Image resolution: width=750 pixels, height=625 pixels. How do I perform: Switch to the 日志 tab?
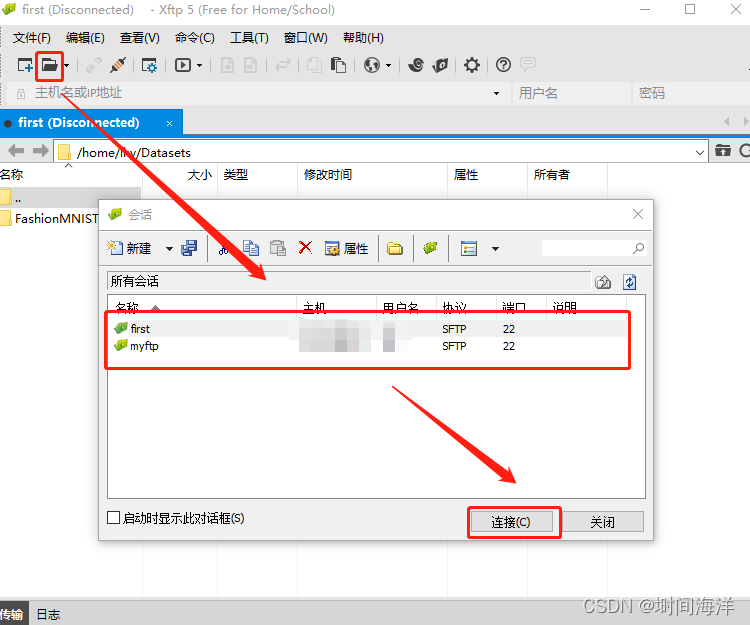48,614
